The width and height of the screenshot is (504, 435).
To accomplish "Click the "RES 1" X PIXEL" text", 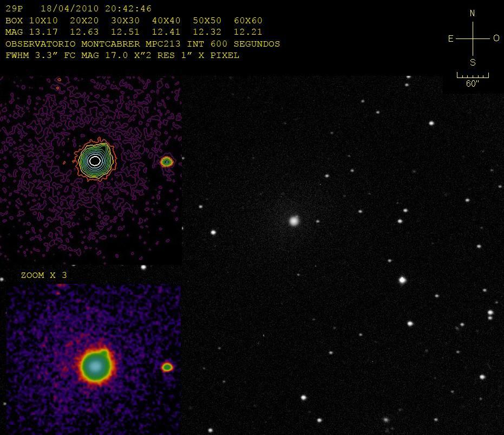I will (x=198, y=55).
